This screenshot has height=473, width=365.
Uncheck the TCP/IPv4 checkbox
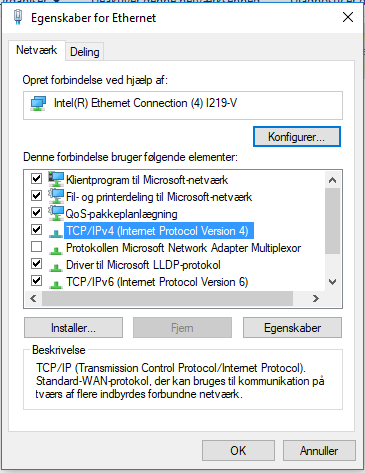36,229
